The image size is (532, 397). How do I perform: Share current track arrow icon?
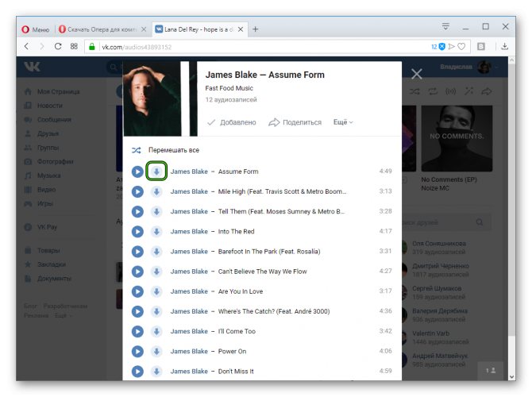(x=487, y=91)
